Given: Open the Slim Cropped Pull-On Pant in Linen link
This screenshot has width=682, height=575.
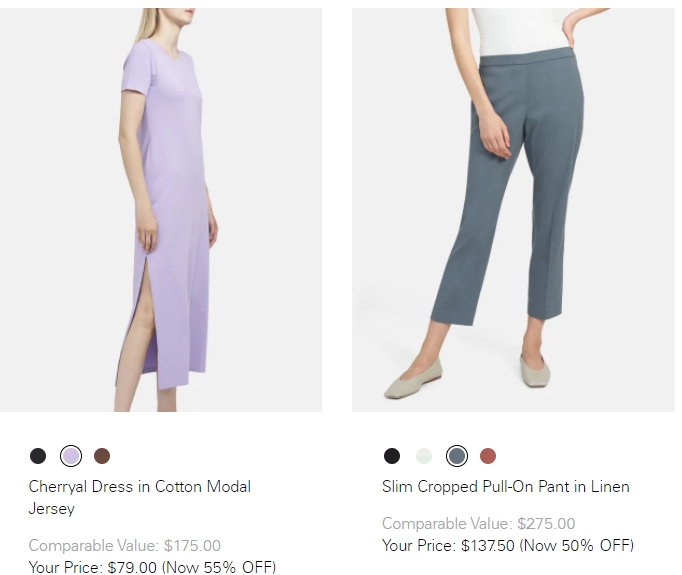Looking at the screenshot, I should tap(506, 487).
